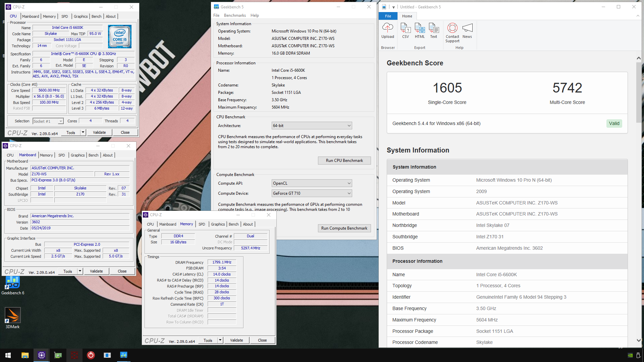Select the Home ribbon tab

click(x=407, y=16)
